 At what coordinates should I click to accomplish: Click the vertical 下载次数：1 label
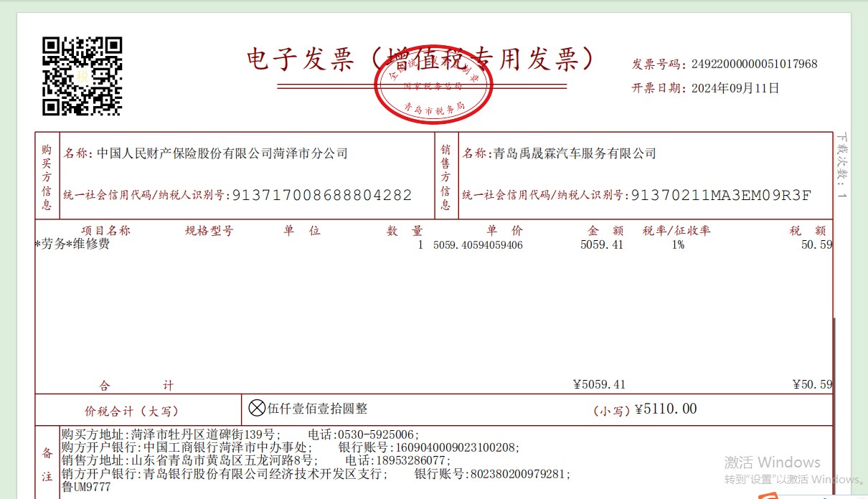click(x=842, y=166)
